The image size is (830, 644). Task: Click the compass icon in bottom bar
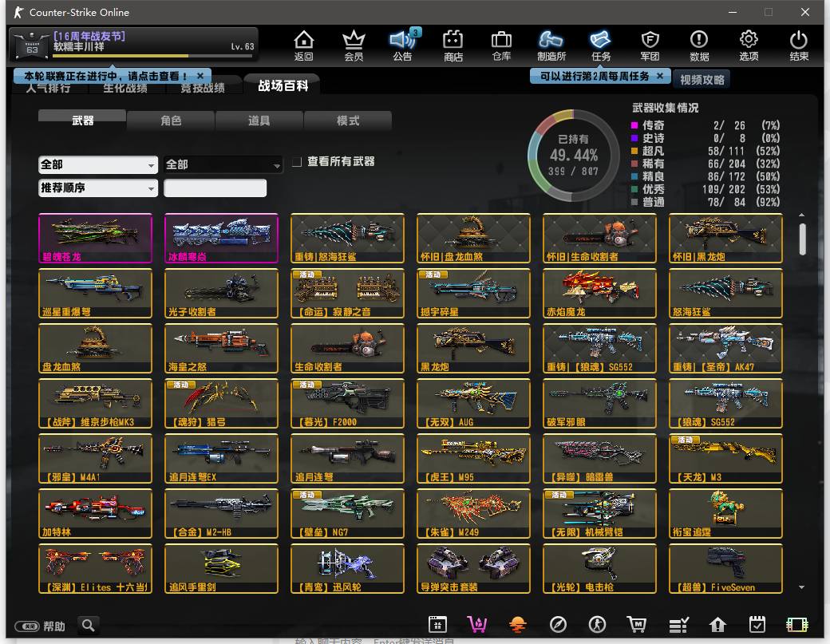558,625
